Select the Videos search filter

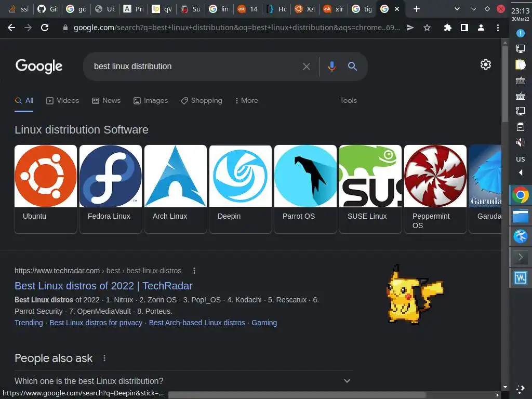coord(63,100)
